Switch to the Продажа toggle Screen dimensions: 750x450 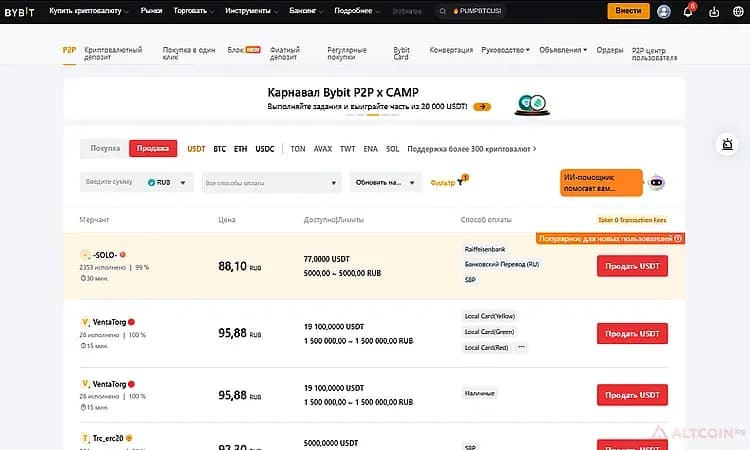[153, 148]
